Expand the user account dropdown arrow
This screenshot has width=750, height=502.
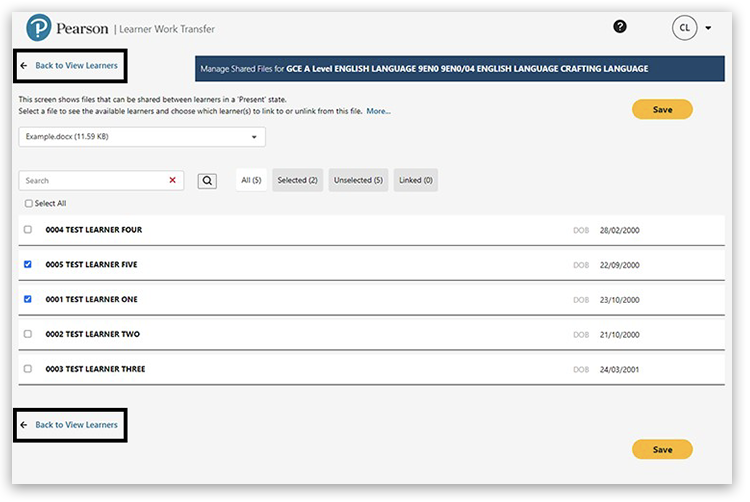click(708, 28)
